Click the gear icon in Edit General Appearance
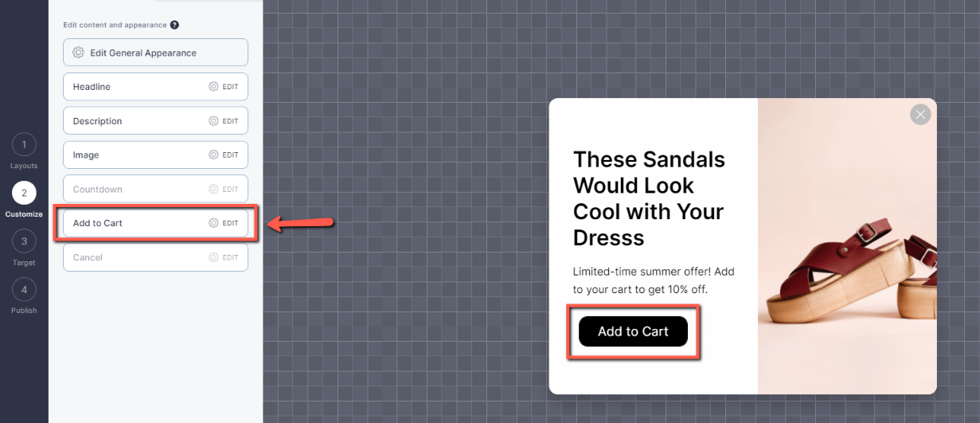The height and width of the screenshot is (423, 980). click(78, 53)
